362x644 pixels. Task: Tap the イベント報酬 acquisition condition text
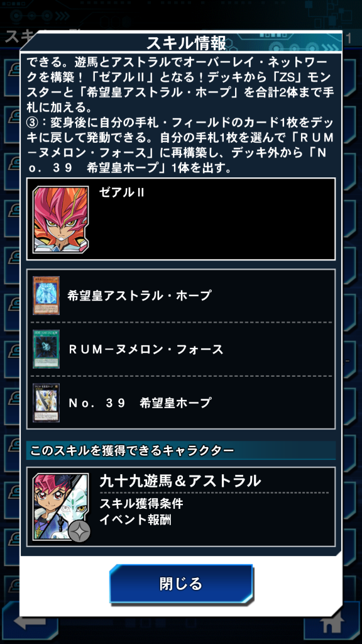pos(135,519)
